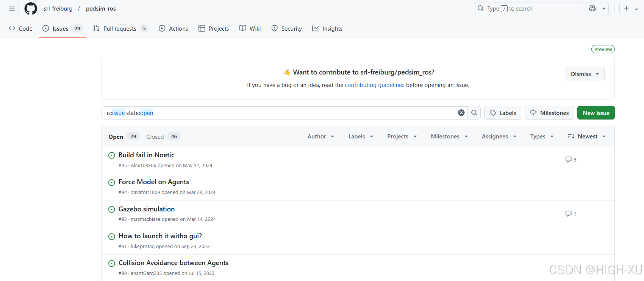
Task: Clear the issue filter with the X icon
Action: click(461, 113)
